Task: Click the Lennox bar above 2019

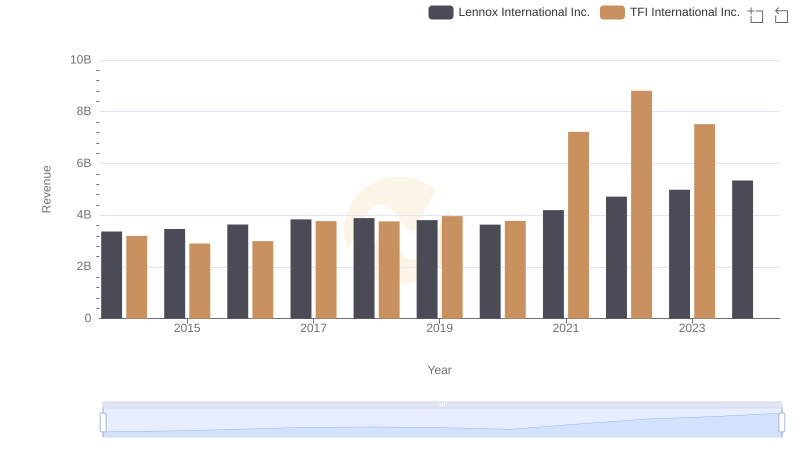Action: [427, 269]
